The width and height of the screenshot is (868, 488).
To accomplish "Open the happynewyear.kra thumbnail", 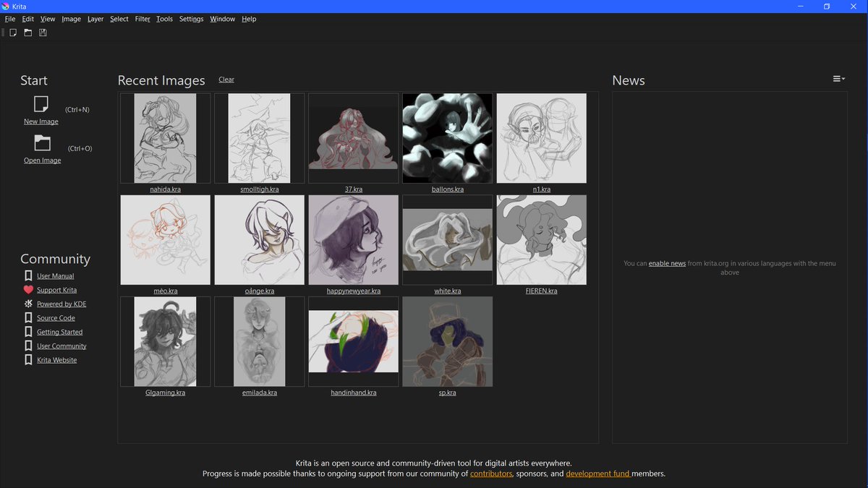I will click(x=353, y=240).
